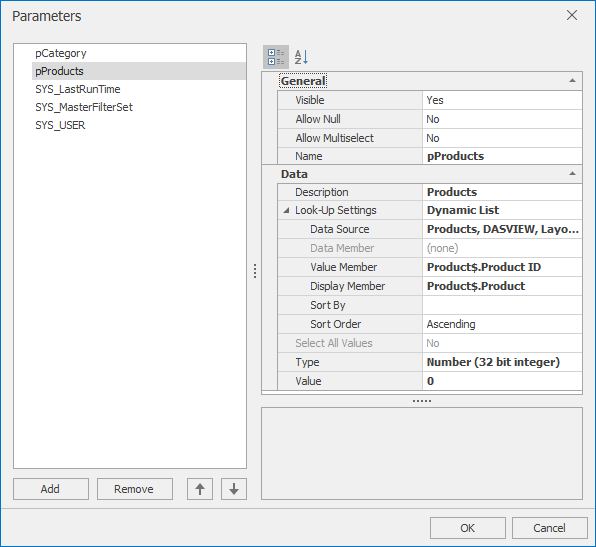Click the horizontal splitter dots above description pane
This screenshot has height=547, width=596.
pos(422,401)
